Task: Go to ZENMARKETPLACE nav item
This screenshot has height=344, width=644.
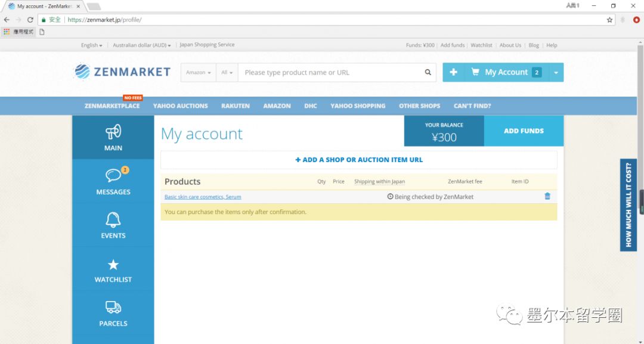Action: tap(112, 106)
